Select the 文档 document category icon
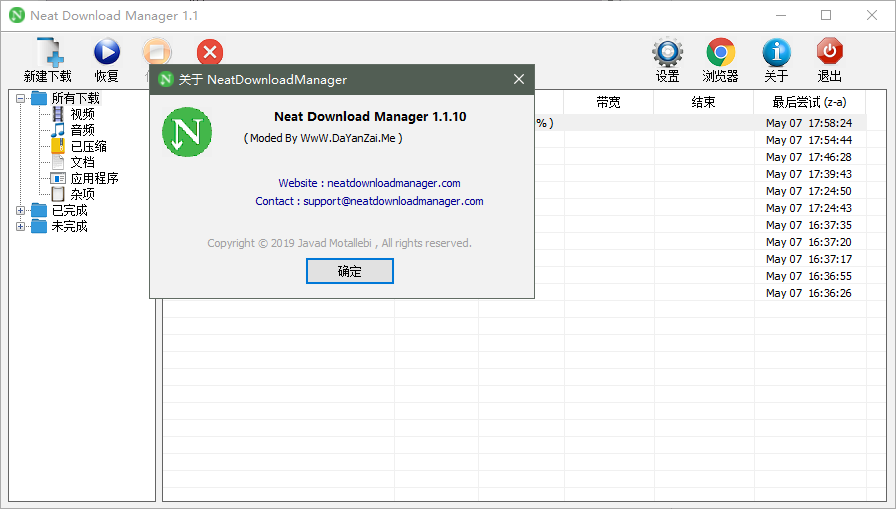The width and height of the screenshot is (896, 509). [x=58, y=162]
